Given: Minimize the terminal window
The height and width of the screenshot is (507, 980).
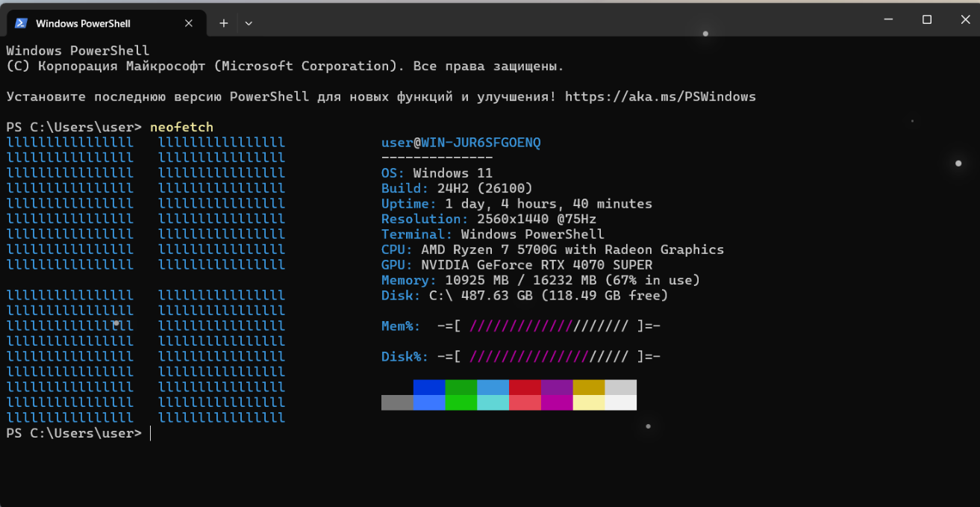Looking at the screenshot, I should point(889,20).
